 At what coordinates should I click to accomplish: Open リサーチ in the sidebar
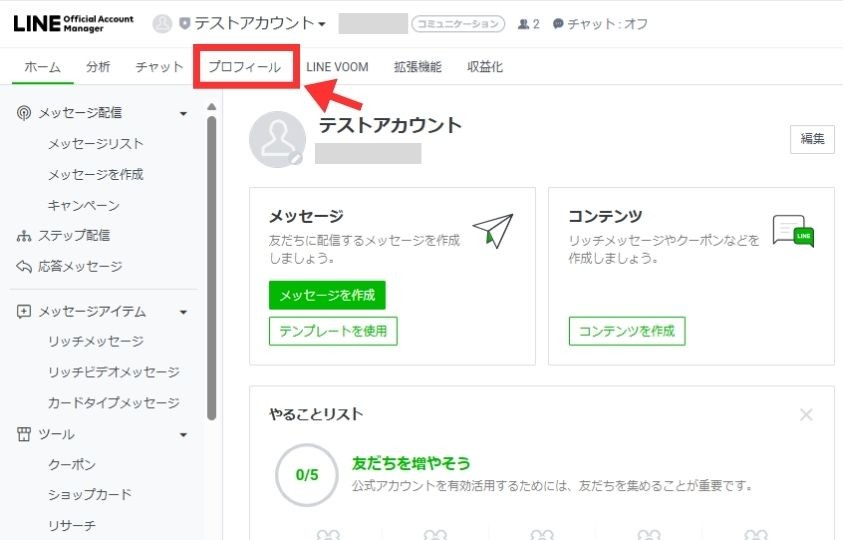coord(72,525)
